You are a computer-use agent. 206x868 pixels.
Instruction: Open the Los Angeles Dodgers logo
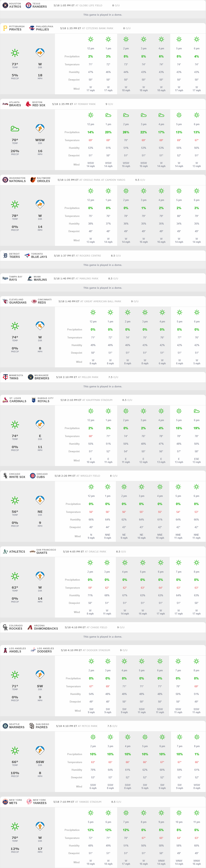(x=33, y=651)
